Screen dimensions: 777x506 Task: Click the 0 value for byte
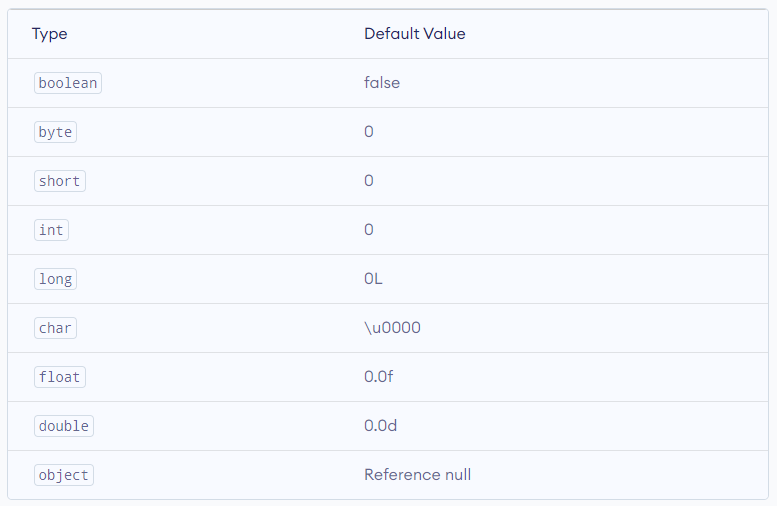(x=369, y=131)
